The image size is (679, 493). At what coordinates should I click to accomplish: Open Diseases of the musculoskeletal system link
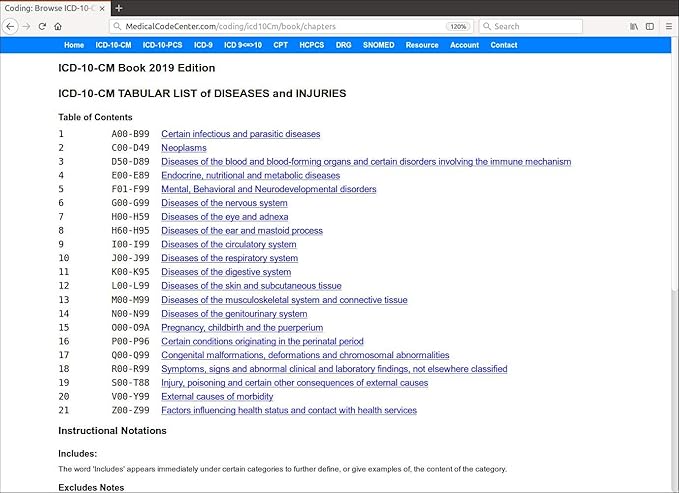(285, 300)
